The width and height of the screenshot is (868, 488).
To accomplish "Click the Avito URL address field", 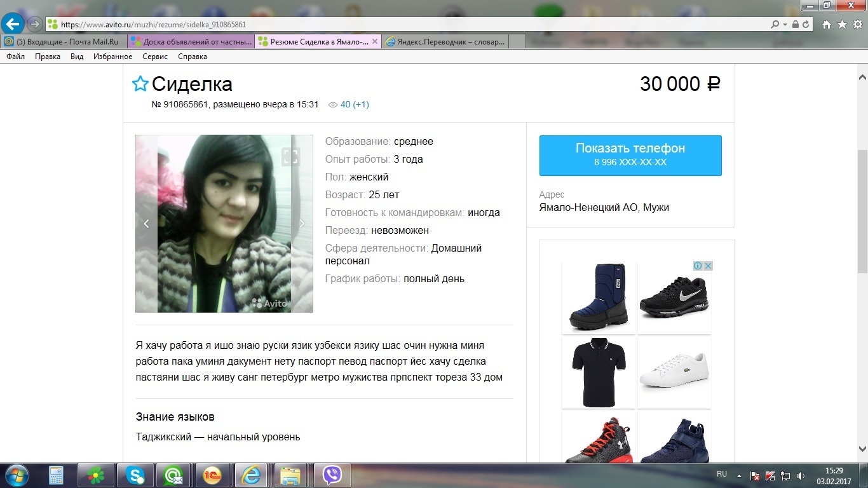I will [407, 25].
